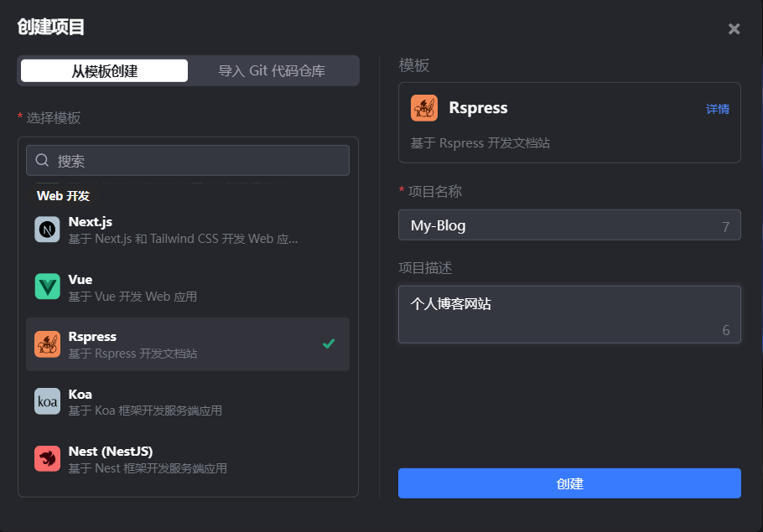
Task: Select the Koa template title
Action: point(80,395)
